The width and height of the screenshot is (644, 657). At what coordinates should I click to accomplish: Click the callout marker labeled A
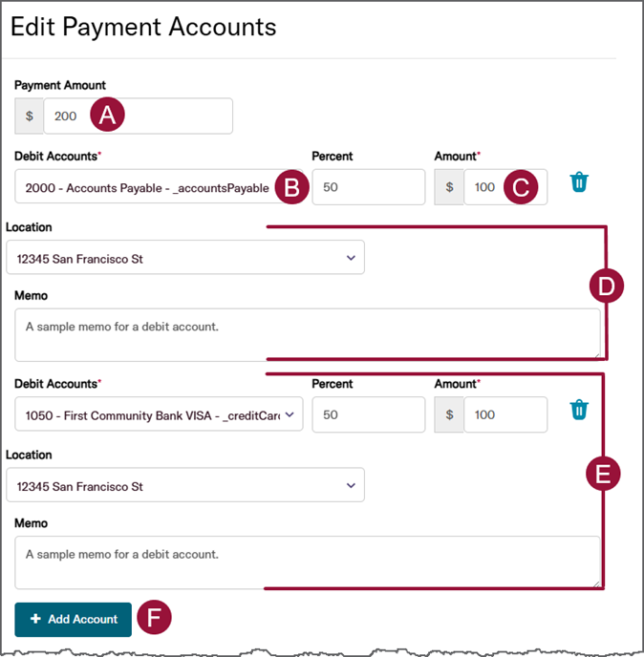107,116
